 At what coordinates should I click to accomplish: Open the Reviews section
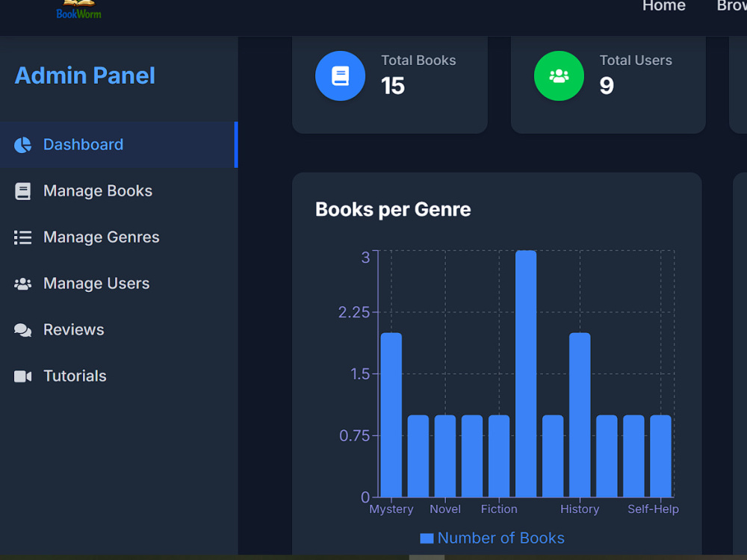click(x=119, y=329)
